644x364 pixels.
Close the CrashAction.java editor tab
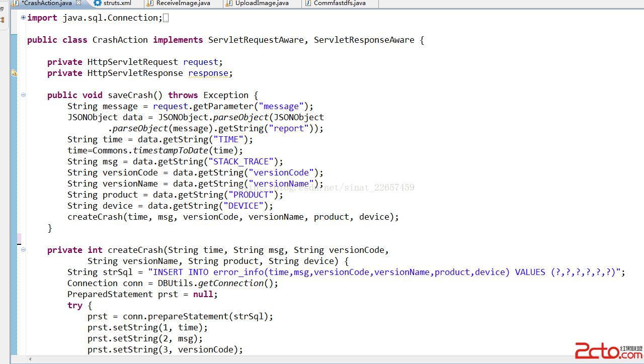(78, 3)
